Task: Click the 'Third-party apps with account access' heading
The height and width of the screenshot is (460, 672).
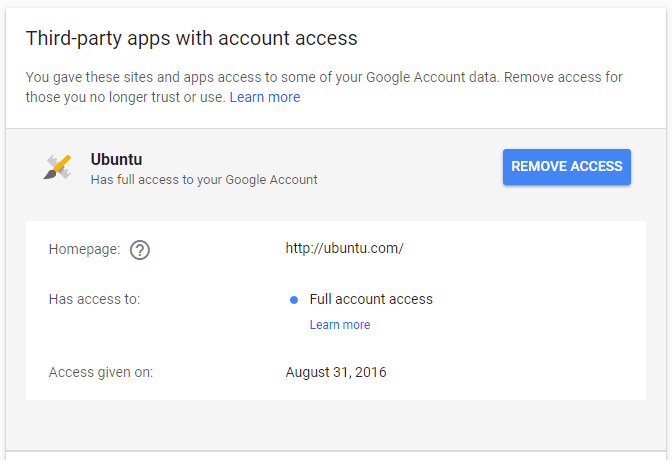Action: (191, 39)
